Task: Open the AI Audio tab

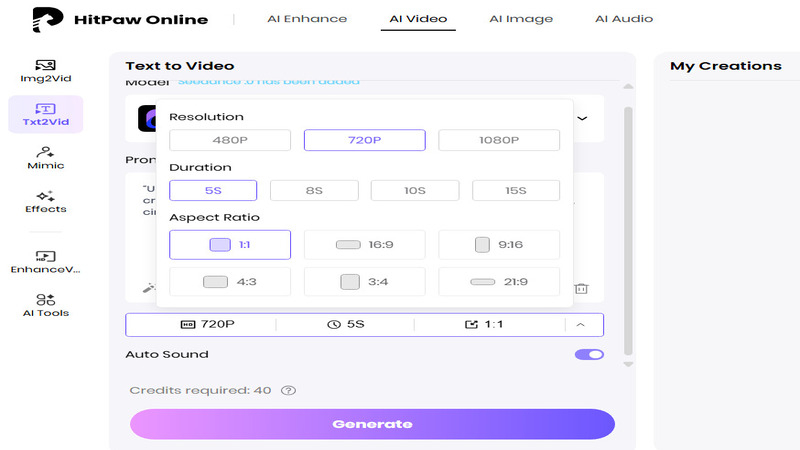Action: (x=624, y=19)
